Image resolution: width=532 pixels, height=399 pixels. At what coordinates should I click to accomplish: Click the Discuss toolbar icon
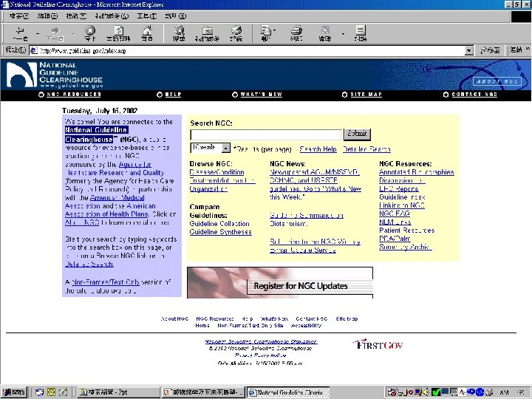pyautogui.click(x=360, y=33)
